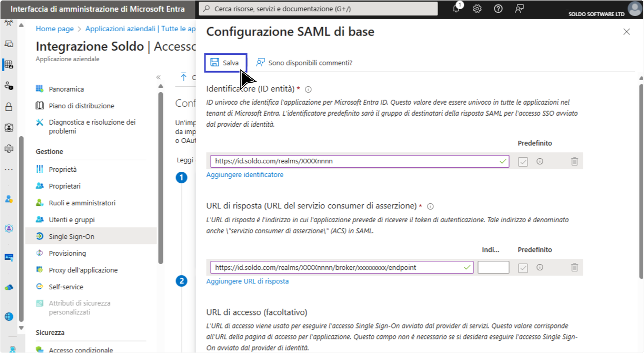Click the Indi... index field for reply URL
The width and height of the screenshot is (644, 353).
(493, 267)
